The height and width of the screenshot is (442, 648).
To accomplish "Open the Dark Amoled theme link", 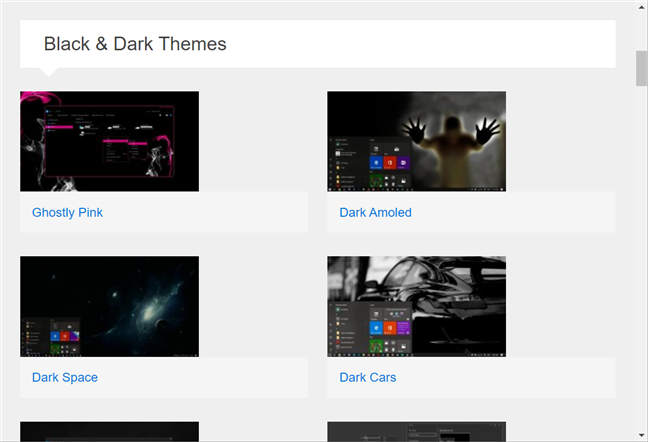I will (x=375, y=212).
